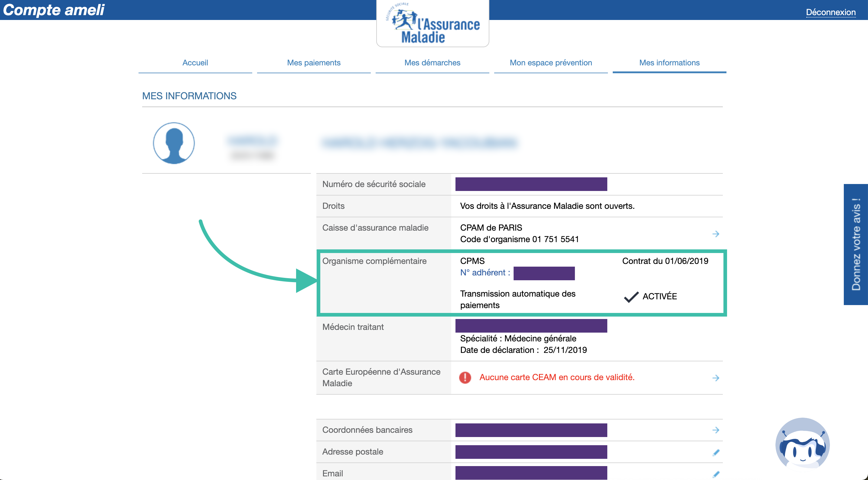
Task: Click the Compte ameli header title
Action: pos(54,10)
